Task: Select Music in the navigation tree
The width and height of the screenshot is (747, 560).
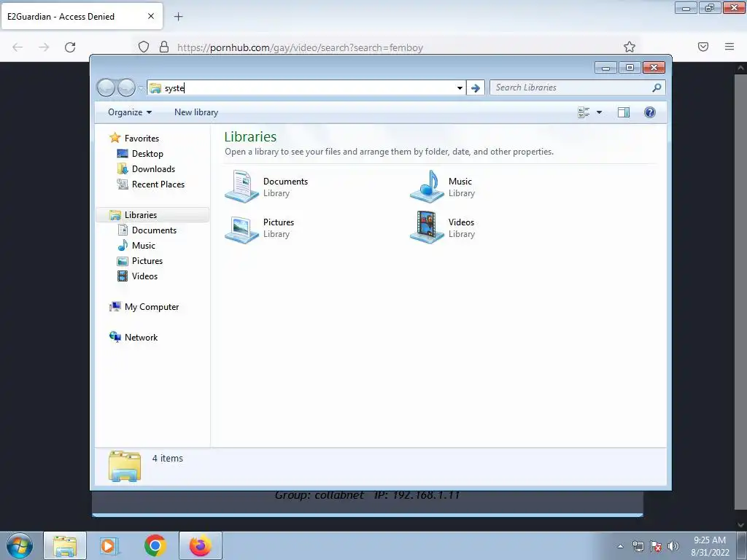Action: (x=143, y=246)
